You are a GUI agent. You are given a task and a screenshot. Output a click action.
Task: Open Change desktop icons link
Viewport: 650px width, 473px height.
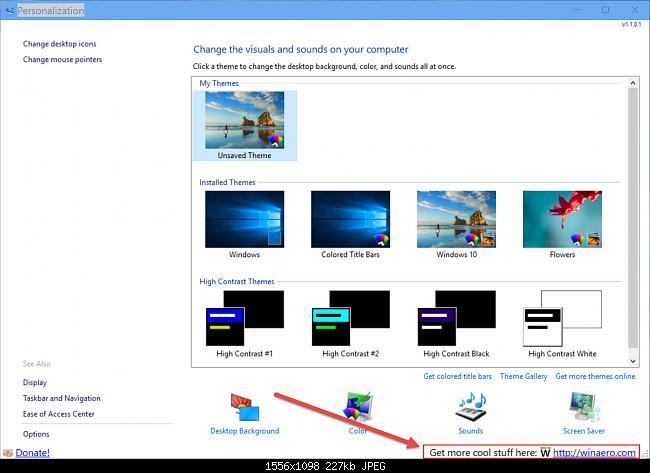(x=60, y=44)
